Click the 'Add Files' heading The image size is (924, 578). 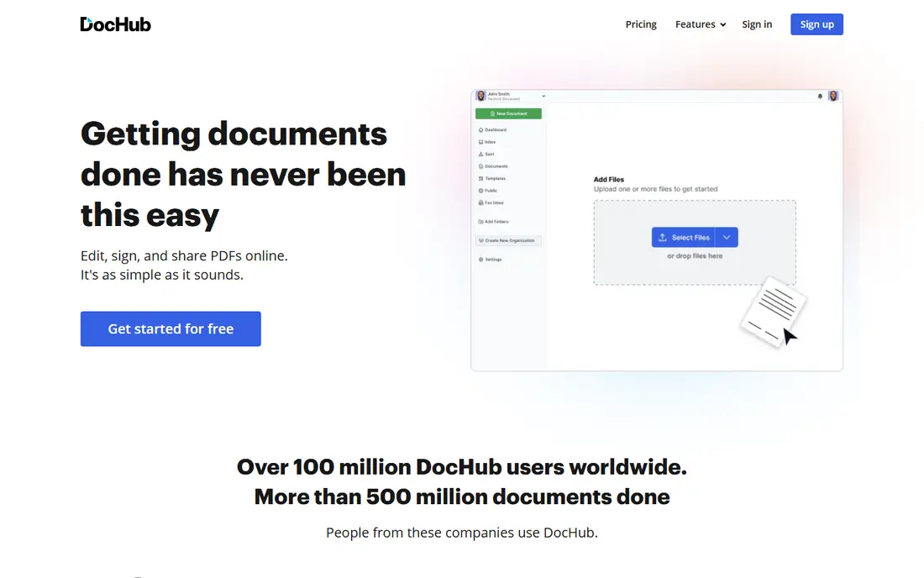pyautogui.click(x=609, y=180)
